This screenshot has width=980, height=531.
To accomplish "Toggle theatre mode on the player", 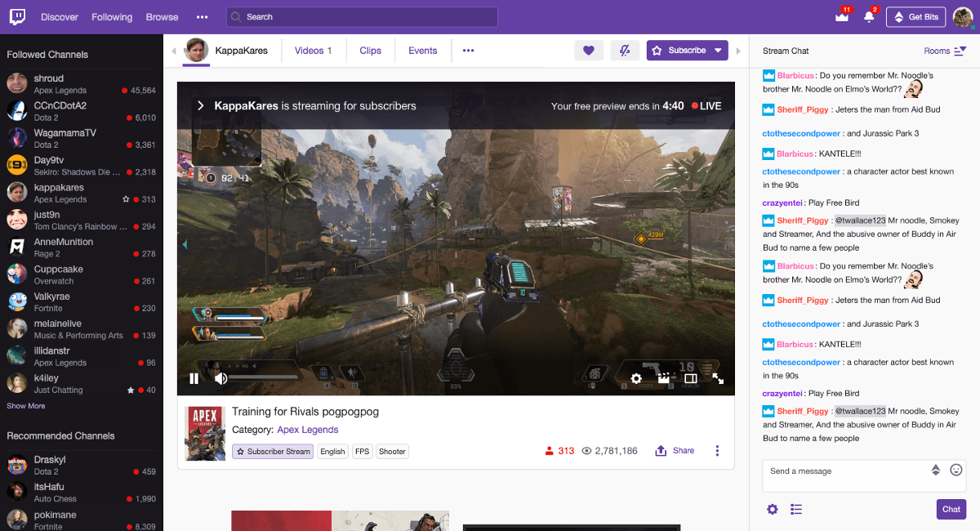I will tap(690, 378).
